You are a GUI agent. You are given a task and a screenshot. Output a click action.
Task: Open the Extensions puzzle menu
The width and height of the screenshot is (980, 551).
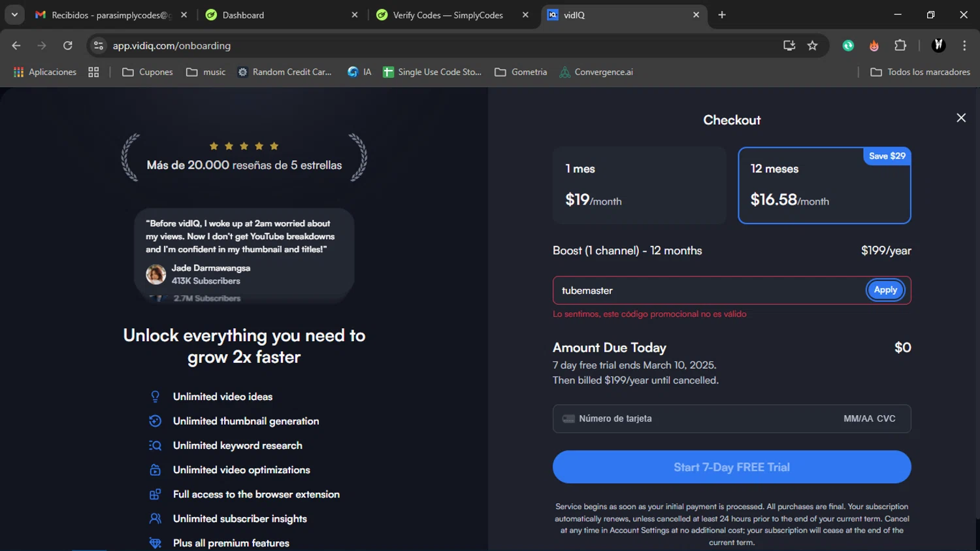pyautogui.click(x=900, y=46)
